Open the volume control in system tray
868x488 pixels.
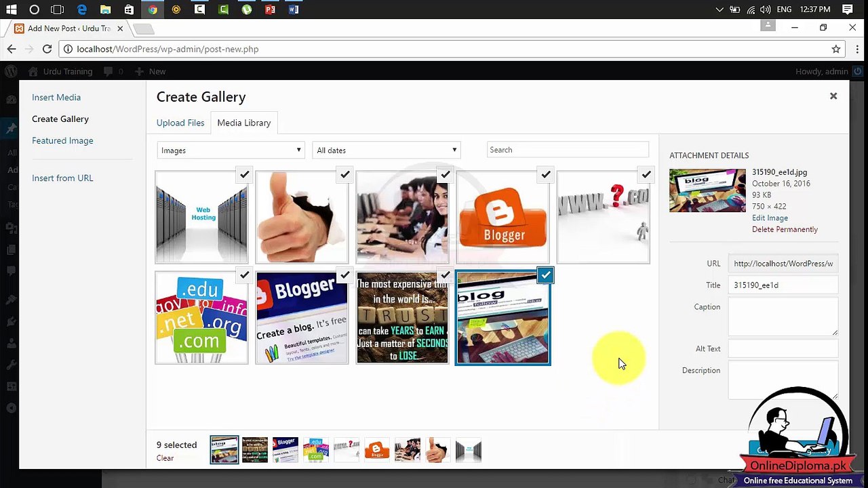click(766, 9)
